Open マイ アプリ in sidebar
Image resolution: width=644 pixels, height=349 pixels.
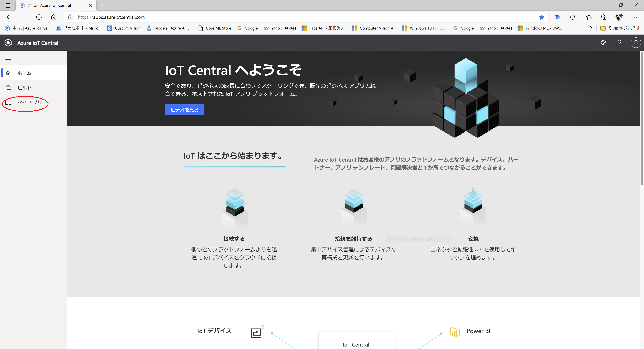tap(30, 102)
